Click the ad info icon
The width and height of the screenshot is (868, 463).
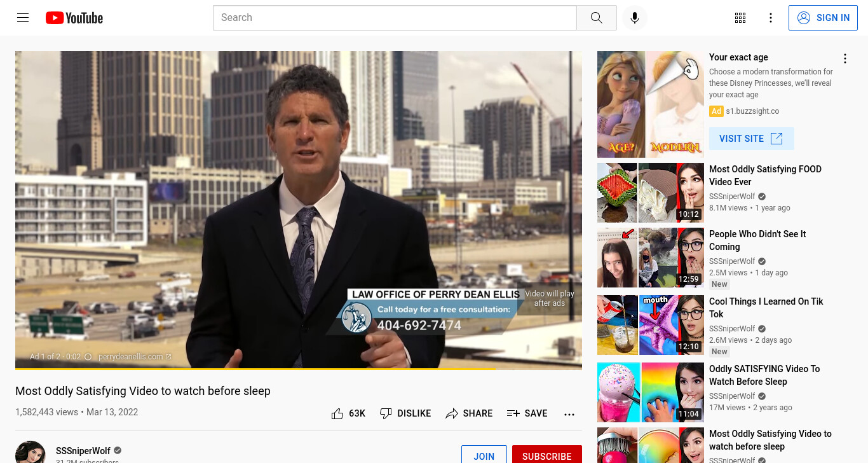click(x=88, y=357)
